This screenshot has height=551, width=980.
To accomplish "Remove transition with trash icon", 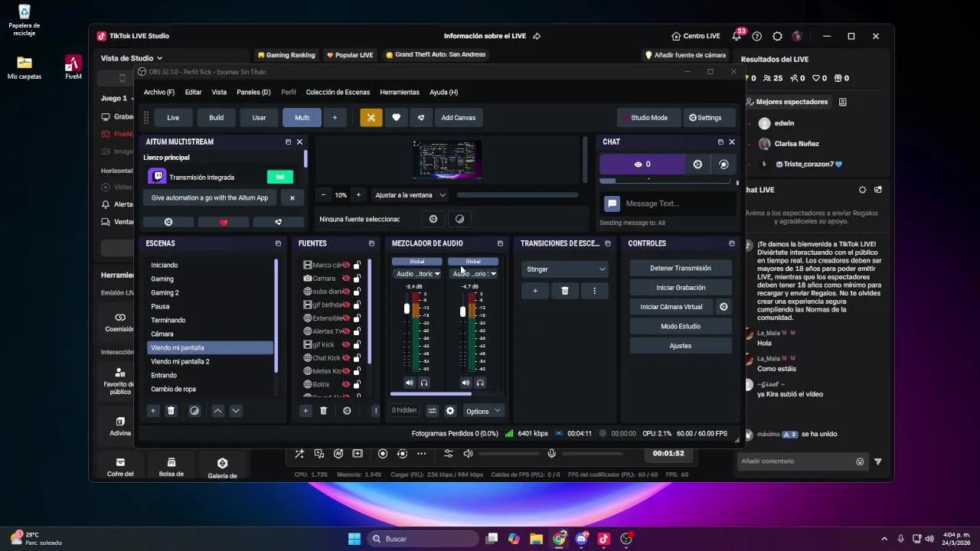I will (565, 291).
